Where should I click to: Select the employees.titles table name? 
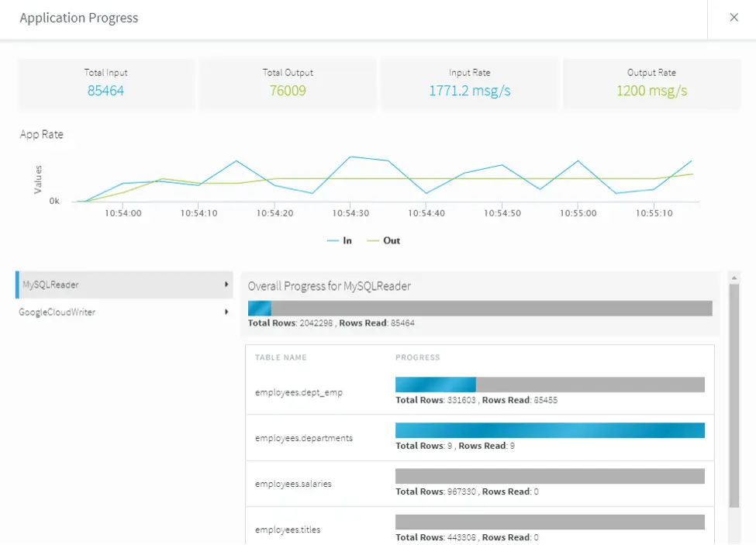click(288, 529)
